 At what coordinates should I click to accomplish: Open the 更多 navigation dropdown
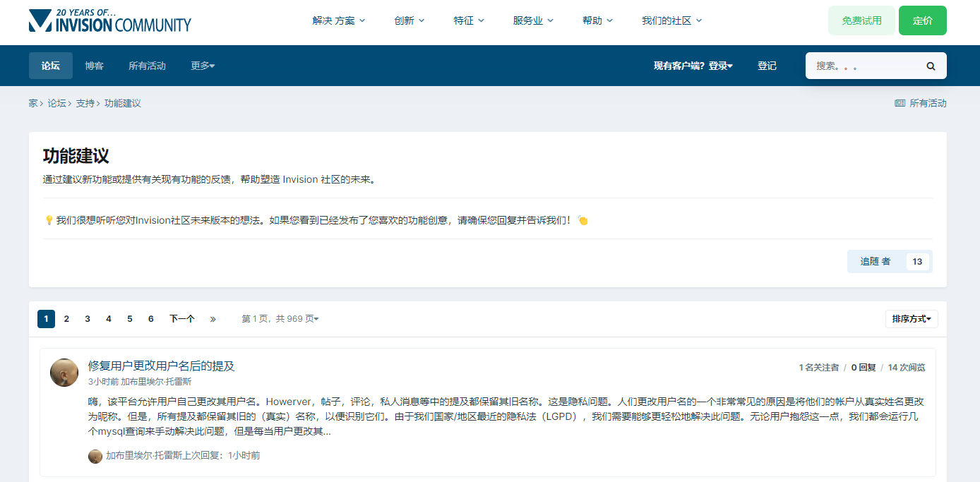[x=202, y=66]
